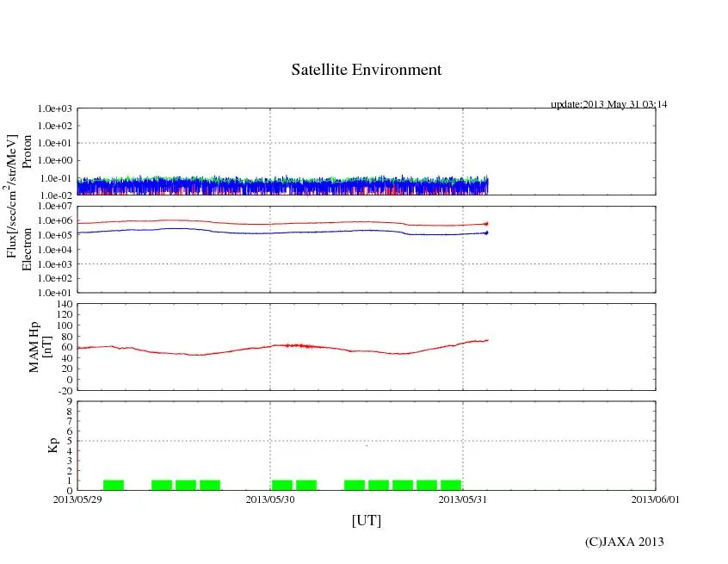Select the "5" Kp tick label
Viewport: 728px width, 564px height.
click(70, 441)
